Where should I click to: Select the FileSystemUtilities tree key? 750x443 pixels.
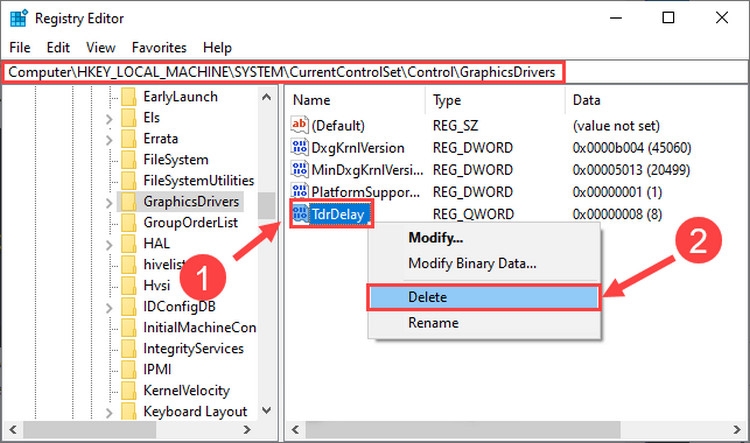199,181
